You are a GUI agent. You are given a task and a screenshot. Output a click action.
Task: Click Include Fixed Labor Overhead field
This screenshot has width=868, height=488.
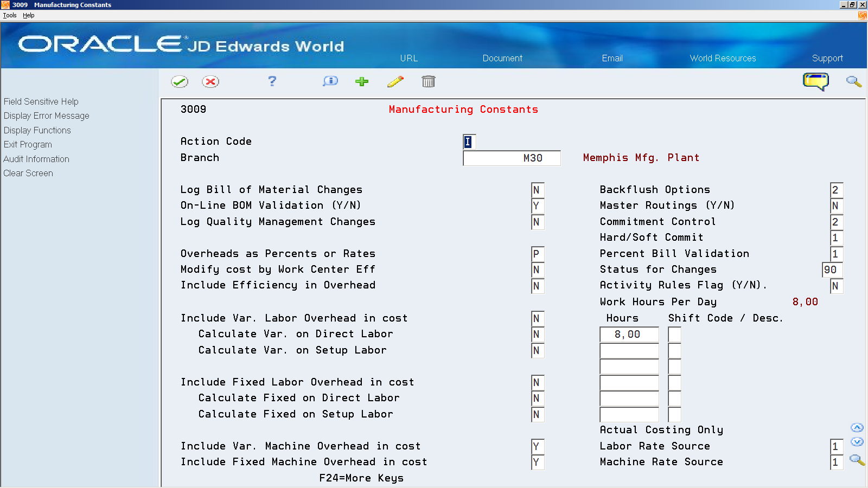(x=538, y=382)
